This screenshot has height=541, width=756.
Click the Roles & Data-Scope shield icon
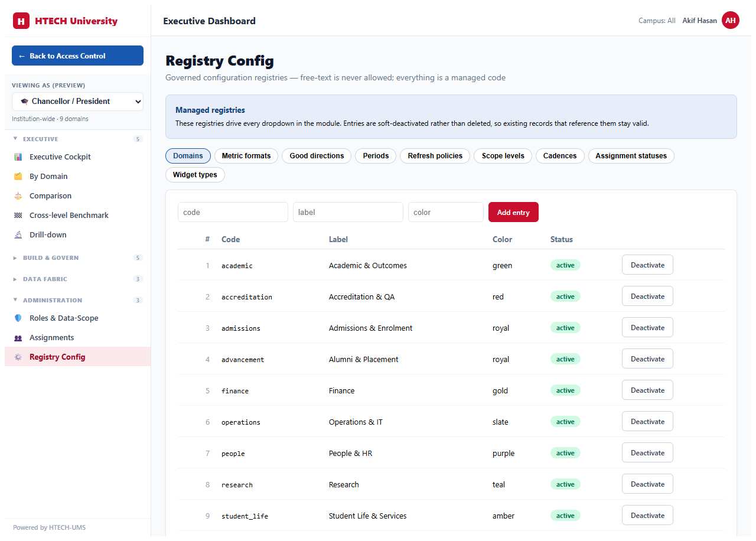18,318
